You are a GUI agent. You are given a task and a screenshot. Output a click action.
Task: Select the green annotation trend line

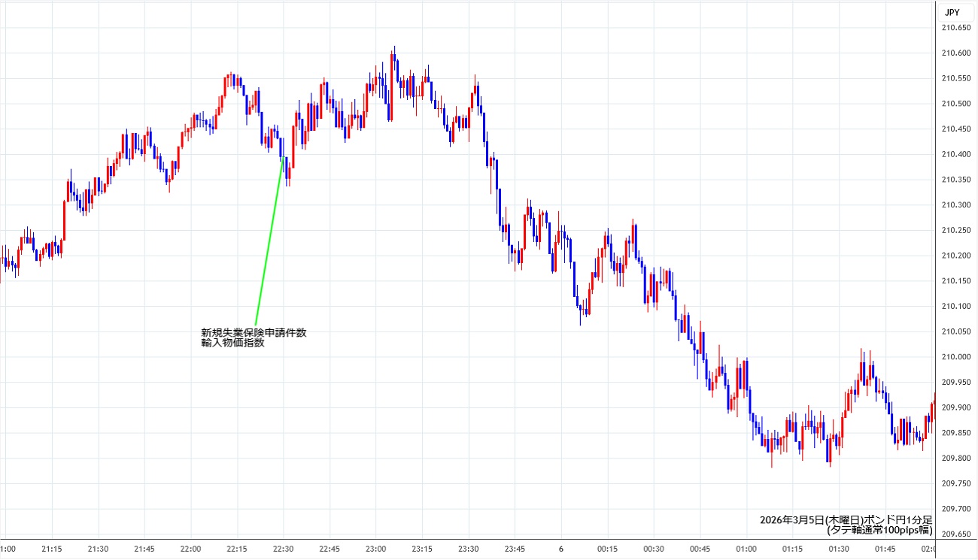[269, 244]
